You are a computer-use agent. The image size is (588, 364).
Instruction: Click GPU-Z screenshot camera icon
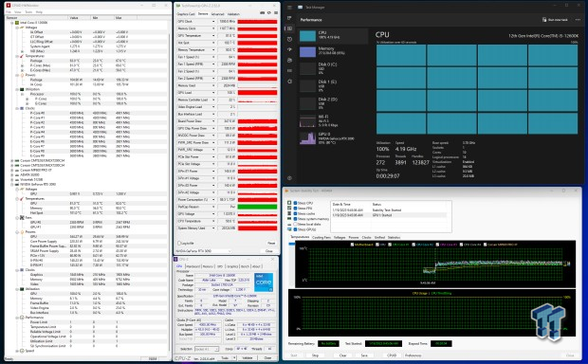tap(262, 12)
